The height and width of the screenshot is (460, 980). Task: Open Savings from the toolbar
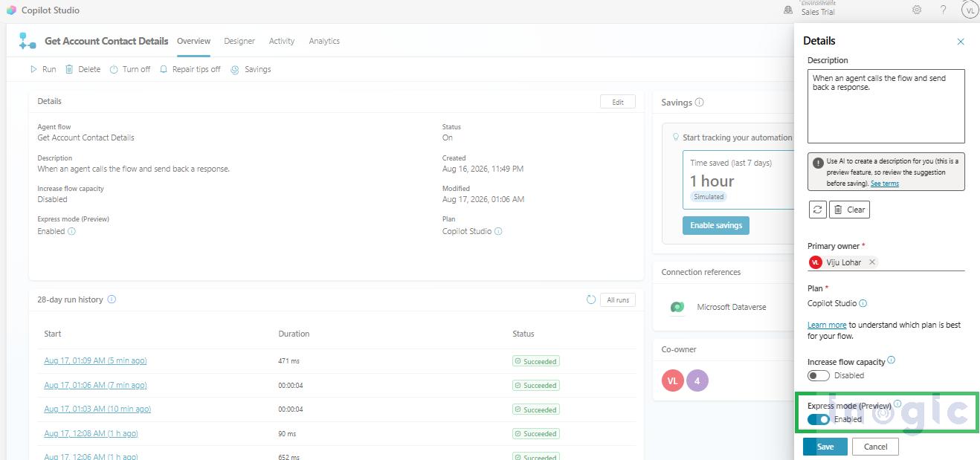pyautogui.click(x=251, y=69)
